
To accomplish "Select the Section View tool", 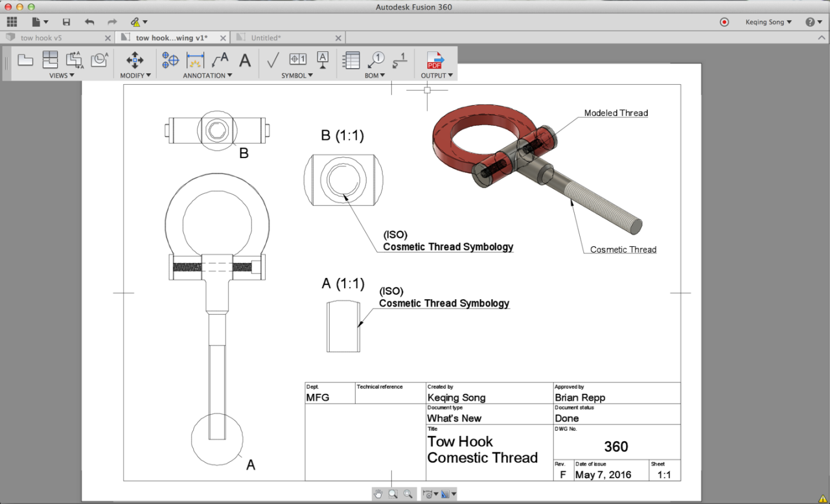I will coord(75,60).
